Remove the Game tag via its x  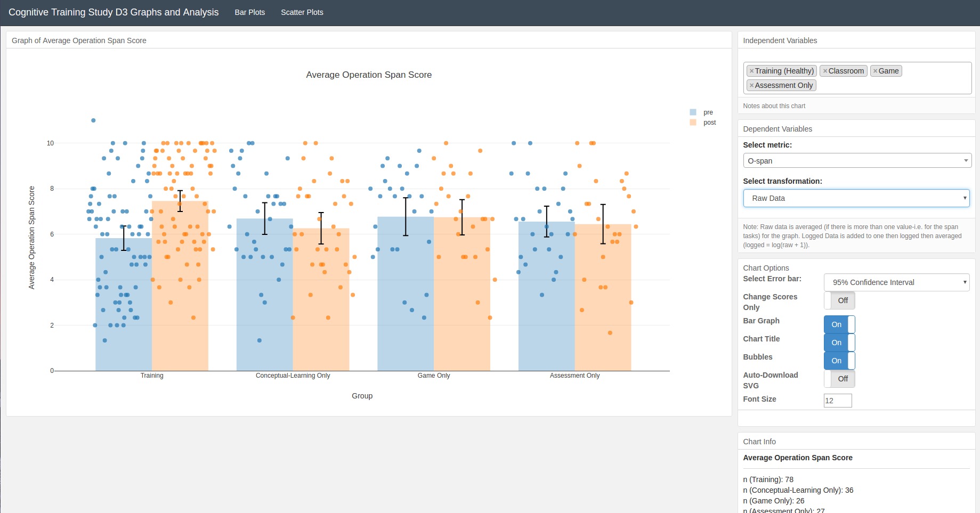point(875,71)
